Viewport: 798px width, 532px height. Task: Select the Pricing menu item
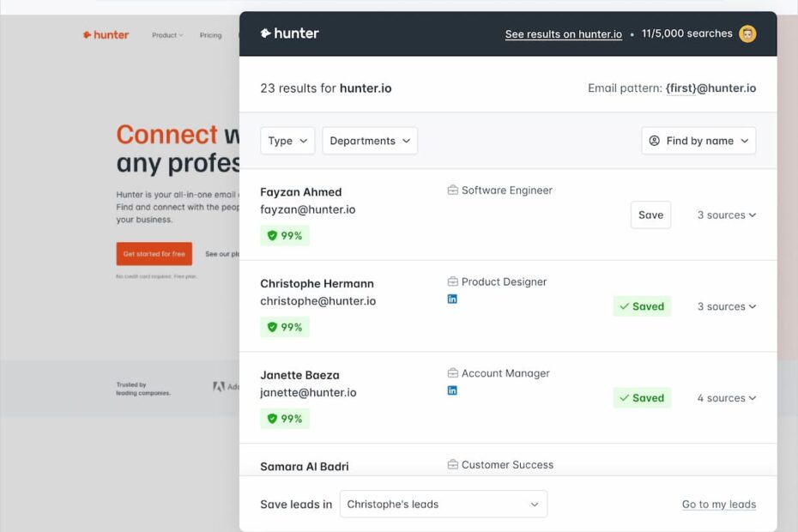(210, 34)
